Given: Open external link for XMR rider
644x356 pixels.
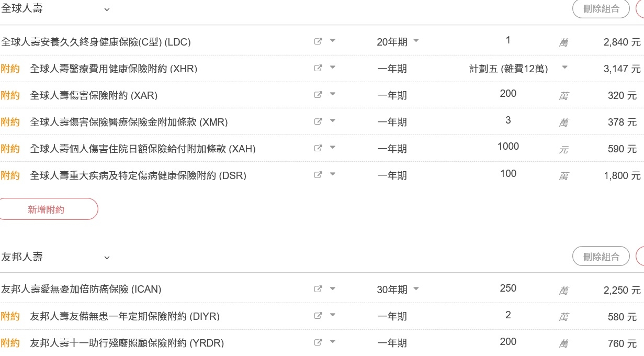Looking at the screenshot, I should pos(318,121).
